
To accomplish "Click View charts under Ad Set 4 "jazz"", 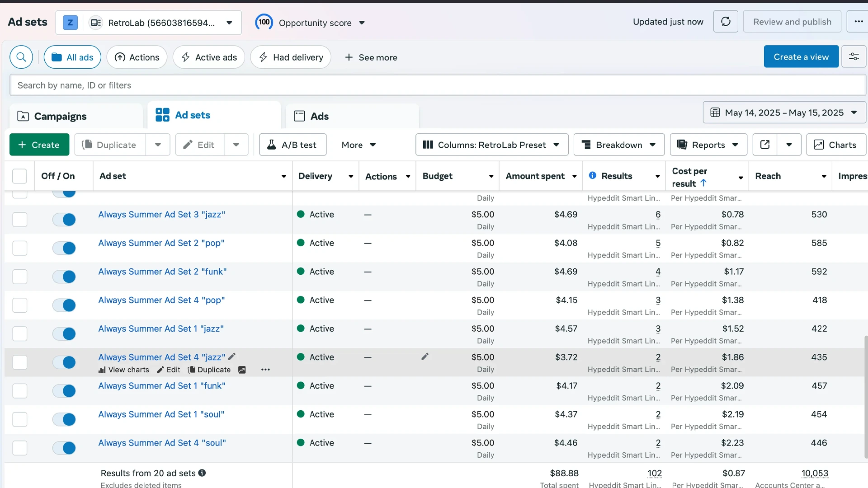I will coord(124,370).
